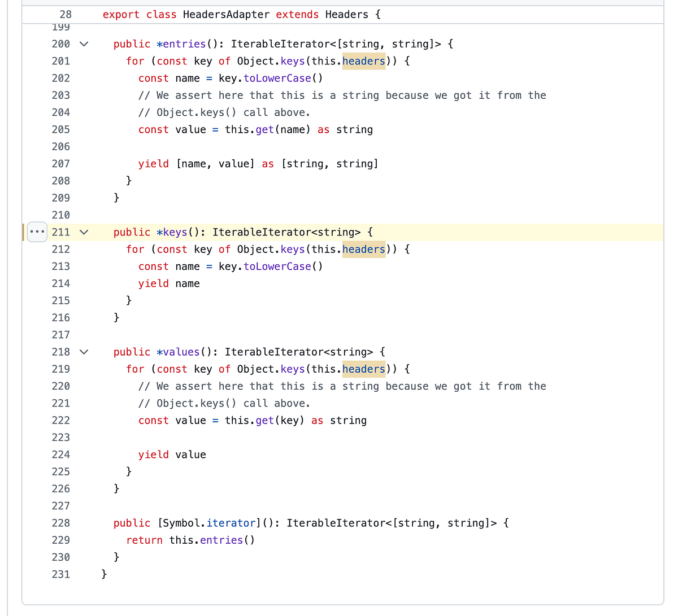Screen dimensions: 678x616
Task: Click the get reference on line 222
Action: click(264, 420)
